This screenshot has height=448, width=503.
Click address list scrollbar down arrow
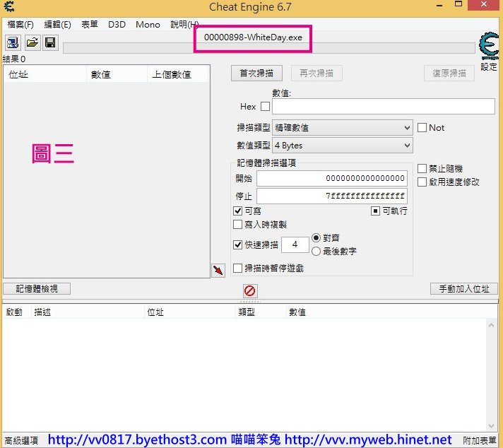coord(491,426)
